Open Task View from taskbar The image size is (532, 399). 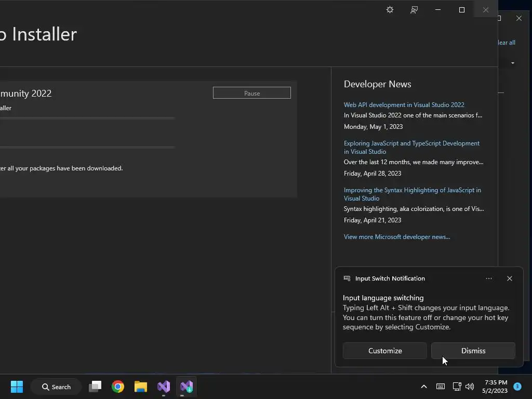[95, 387]
